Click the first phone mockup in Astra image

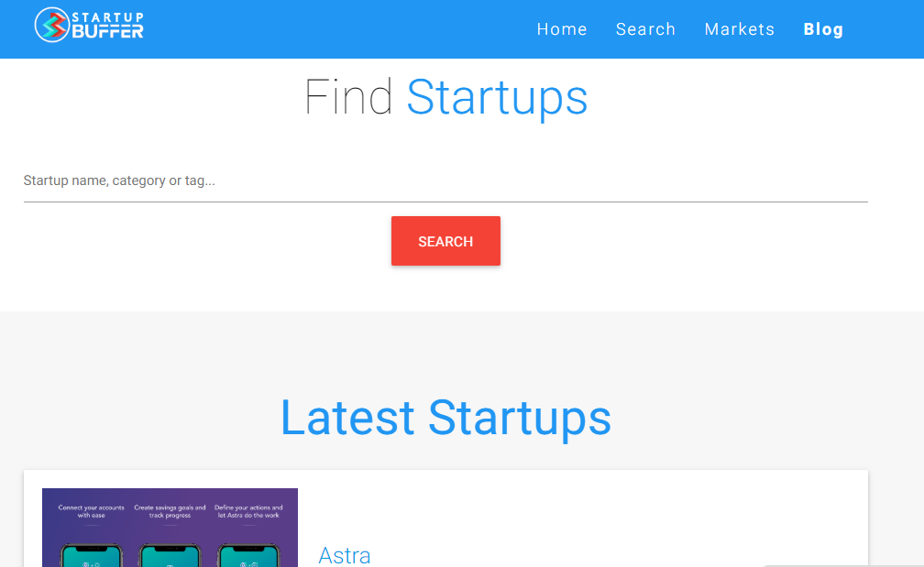(x=92, y=555)
